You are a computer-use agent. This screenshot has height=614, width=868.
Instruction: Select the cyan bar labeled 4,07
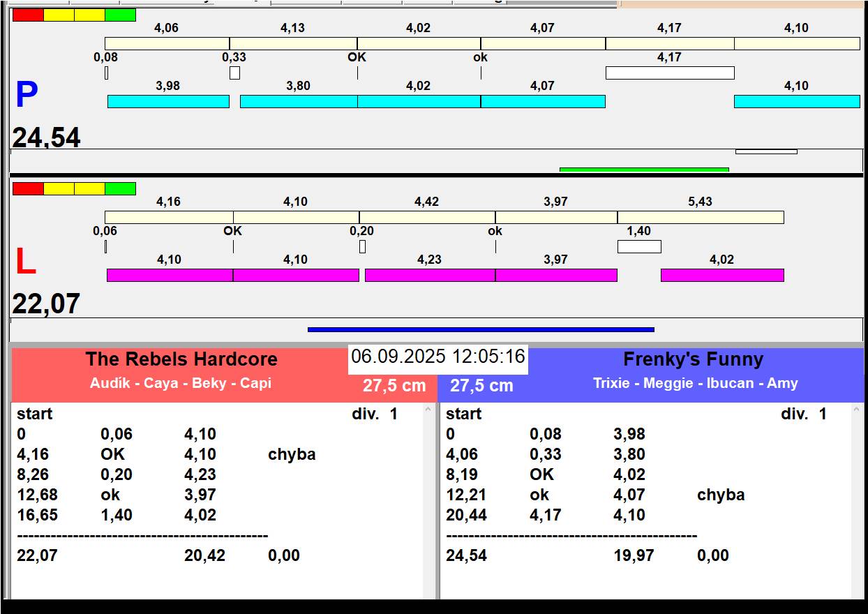pyautogui.click(x=543, y=101)
